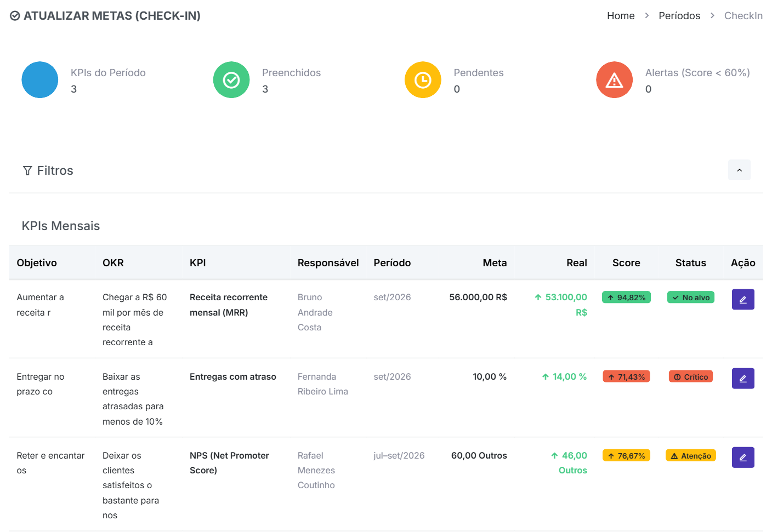Viewport: 772px width, 532px height.
Task: Click the No alvo status badge
Action: (691, 297)
